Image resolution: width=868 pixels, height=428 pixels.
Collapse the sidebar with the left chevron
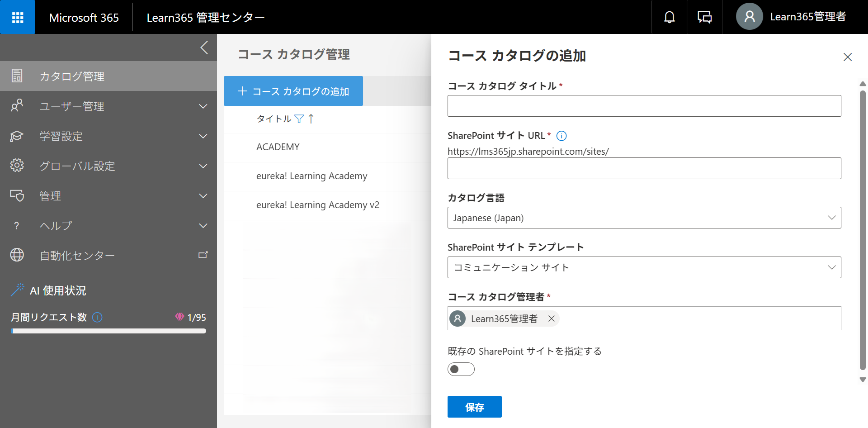(x=204, y=48)
